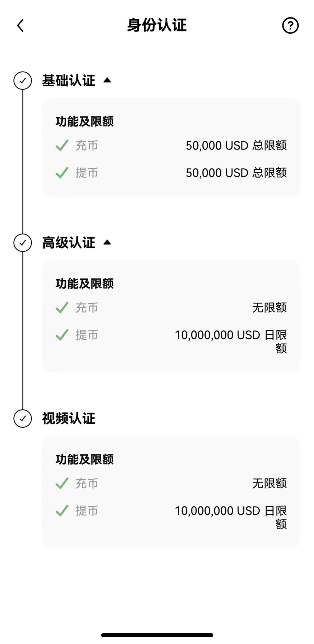314x644 pixels.
Task: Tap green check beside 提币 in 视频认证
Action: (62, 511)
